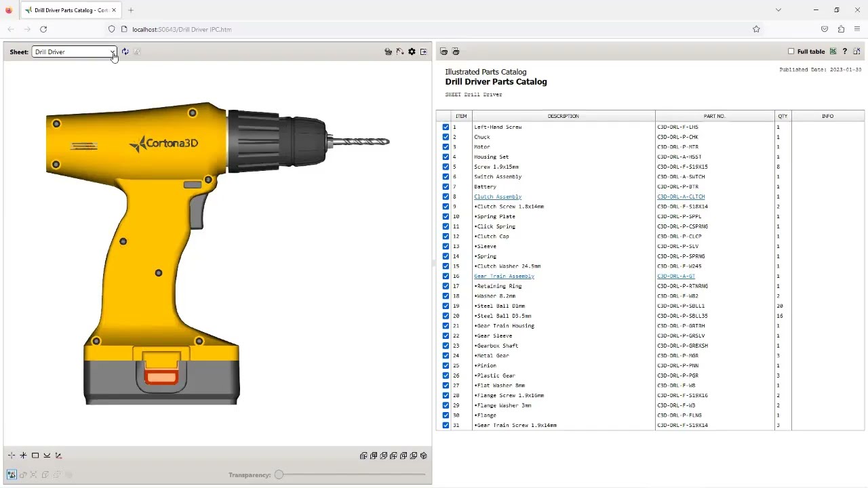Click the print 3D view icon
868x488 pixels.
coord(388,52)
